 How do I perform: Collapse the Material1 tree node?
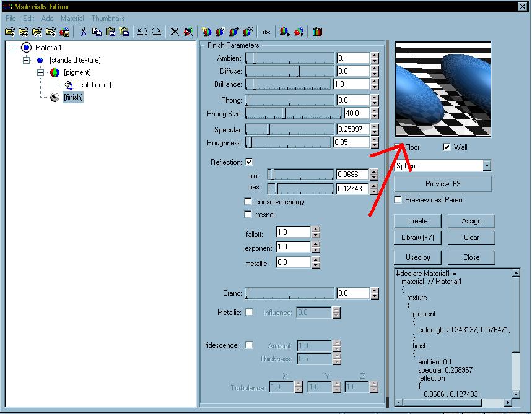pos(12,48)
